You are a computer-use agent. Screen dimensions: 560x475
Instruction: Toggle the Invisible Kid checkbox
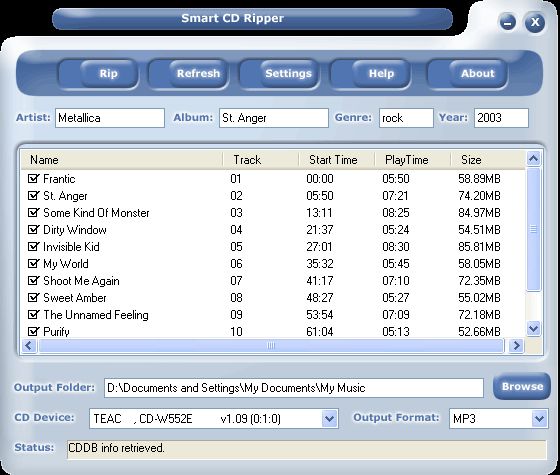point(33,246)
